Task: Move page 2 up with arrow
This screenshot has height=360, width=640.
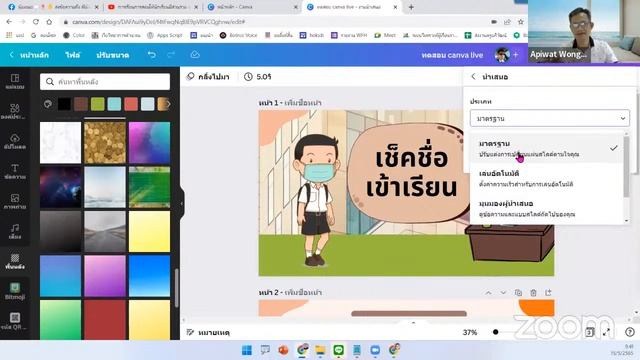Action: click(489, 293)
